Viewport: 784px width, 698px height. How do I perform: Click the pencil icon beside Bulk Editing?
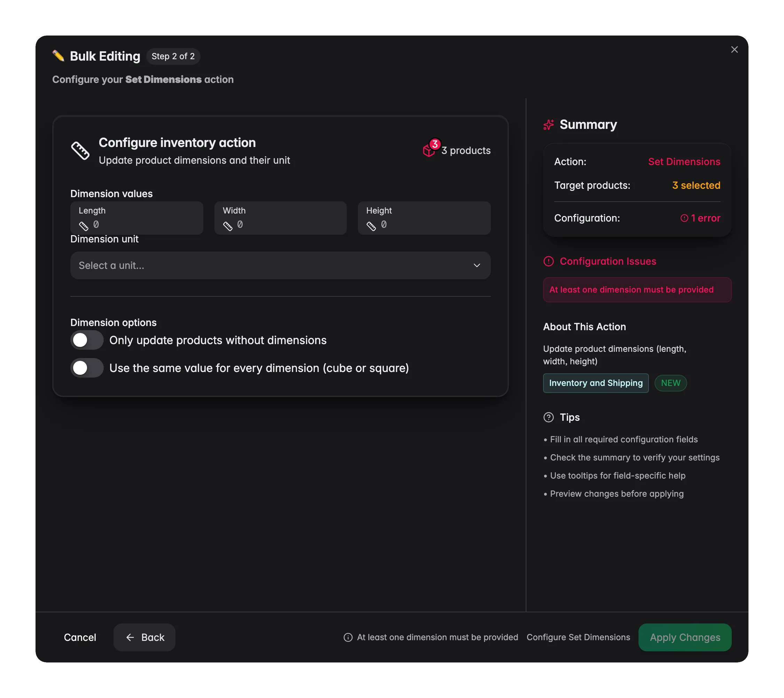58,56
